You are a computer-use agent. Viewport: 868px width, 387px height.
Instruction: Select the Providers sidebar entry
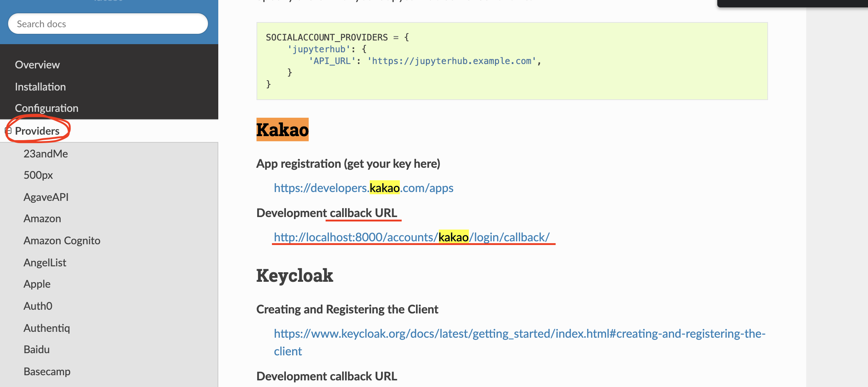[x=37, y=131]
